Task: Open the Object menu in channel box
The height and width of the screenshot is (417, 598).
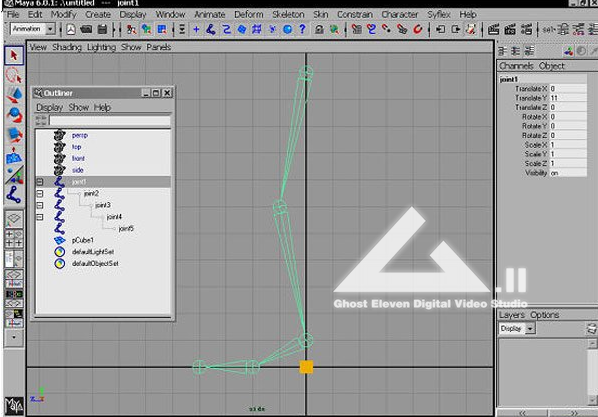Action: tap(551, 66)
